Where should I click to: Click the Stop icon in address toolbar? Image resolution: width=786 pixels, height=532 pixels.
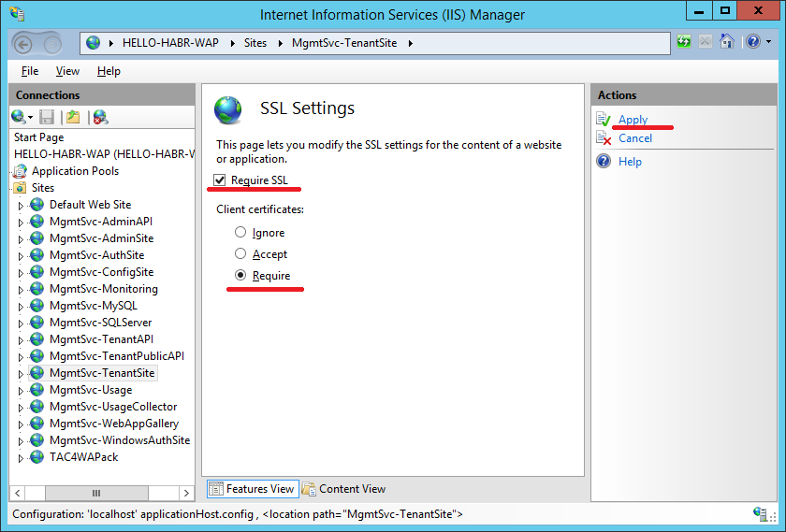pos(705,41)
